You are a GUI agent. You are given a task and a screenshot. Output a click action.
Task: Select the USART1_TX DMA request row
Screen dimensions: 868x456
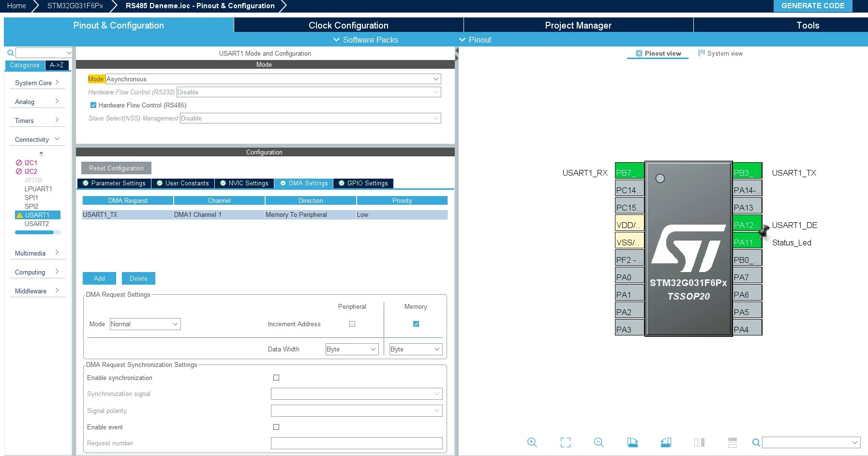click(265, 215)
